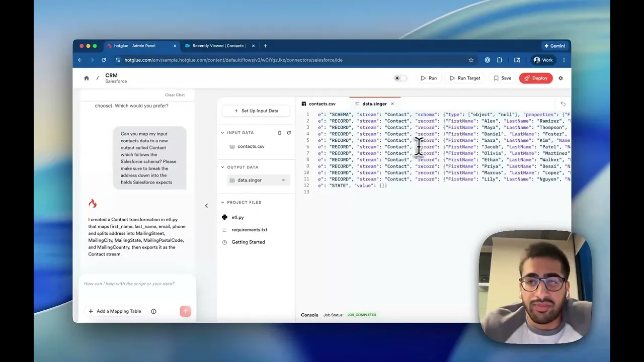Open a new browser tab
Image resolution: width=644 pixels, height=362 pixels.
265,46
